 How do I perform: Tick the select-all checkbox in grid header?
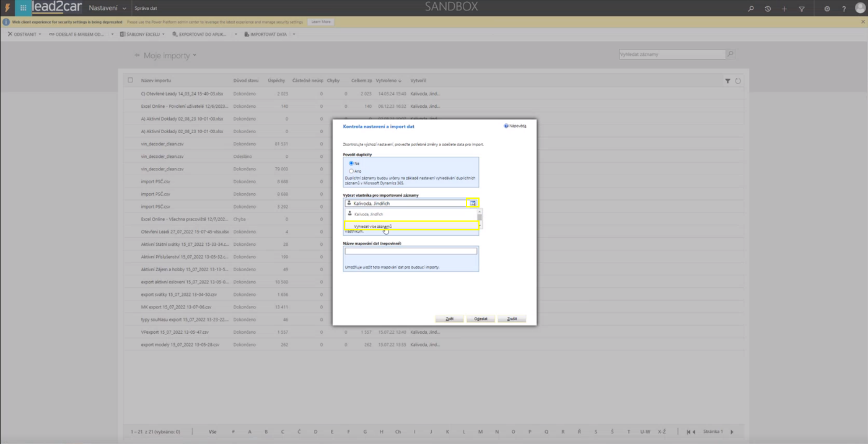130,81
